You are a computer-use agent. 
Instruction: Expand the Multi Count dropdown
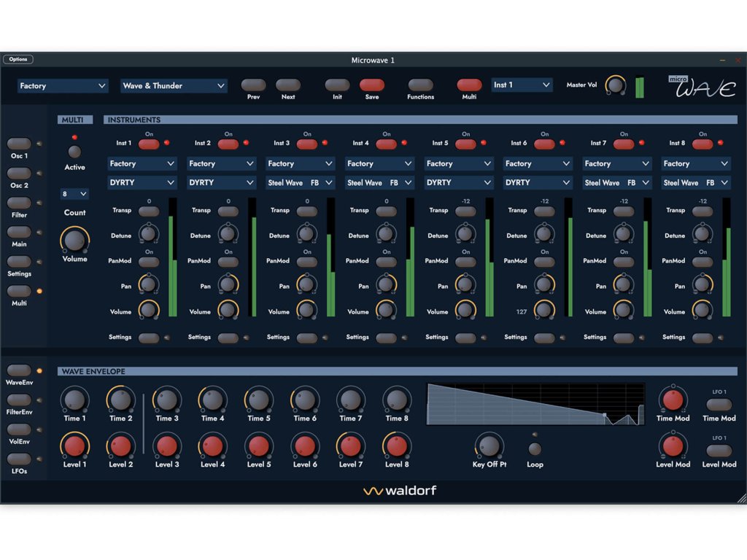[74, 194]
